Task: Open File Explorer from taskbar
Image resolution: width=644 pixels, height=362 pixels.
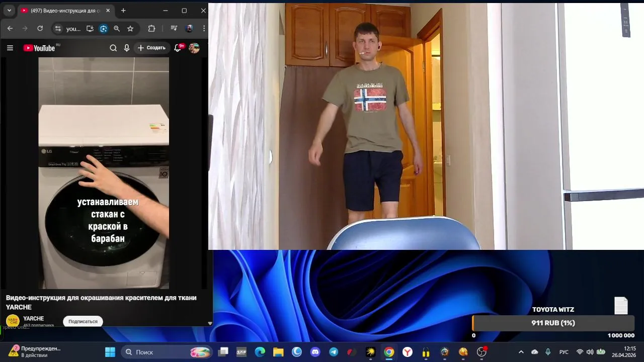Action: 278,352
